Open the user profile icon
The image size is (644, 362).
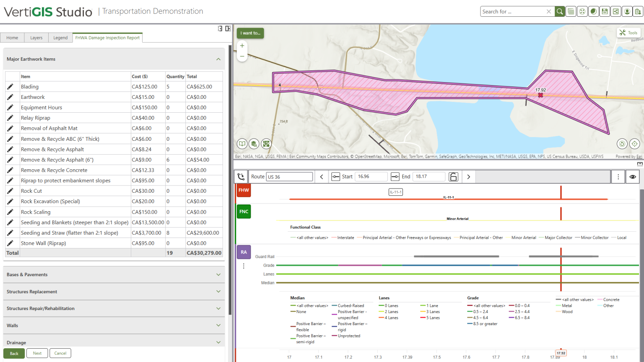(627, 12)
